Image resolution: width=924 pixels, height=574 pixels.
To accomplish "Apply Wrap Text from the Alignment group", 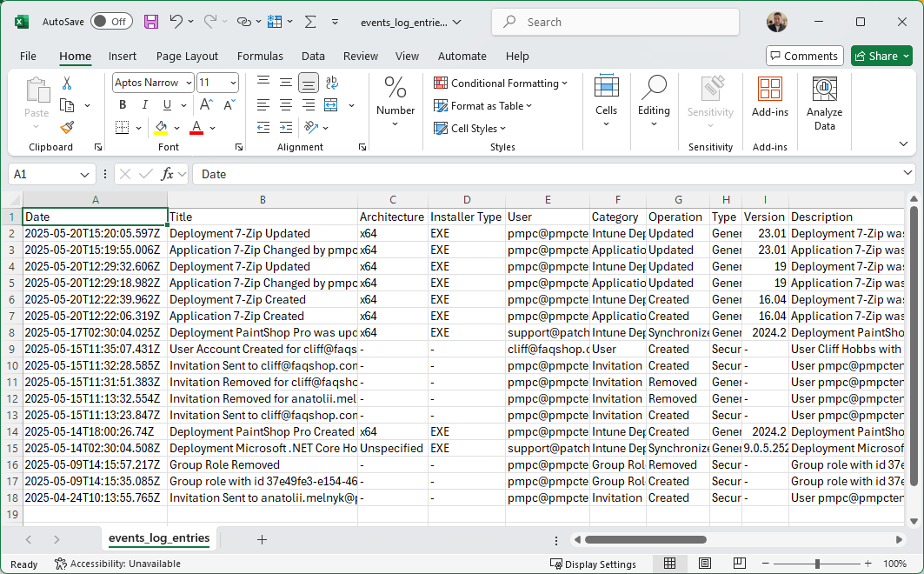I will (x=331, y=83).
